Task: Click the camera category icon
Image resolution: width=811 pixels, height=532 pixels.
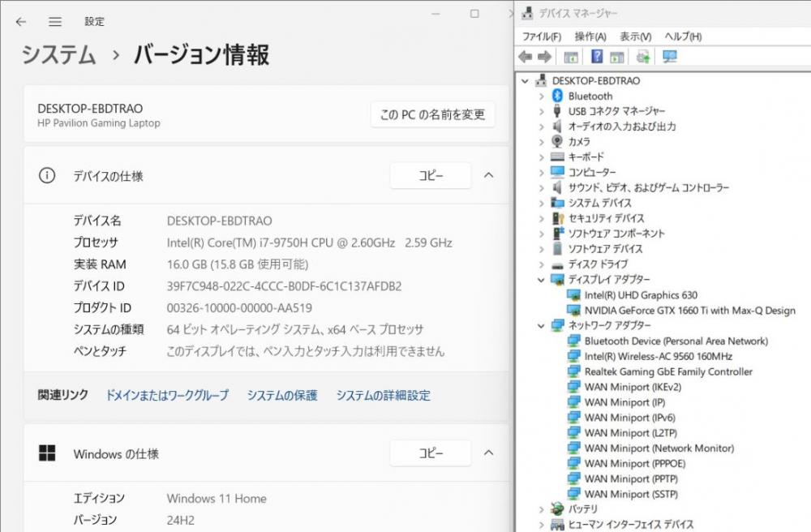Action: coord(557,141)
